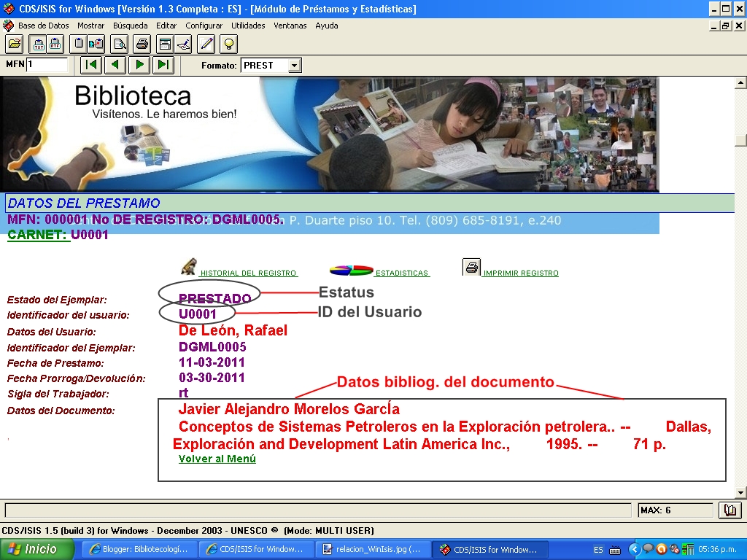Click the printer icon in toolbar
This screenshot has height=560, width=747.
pos(142,44)
